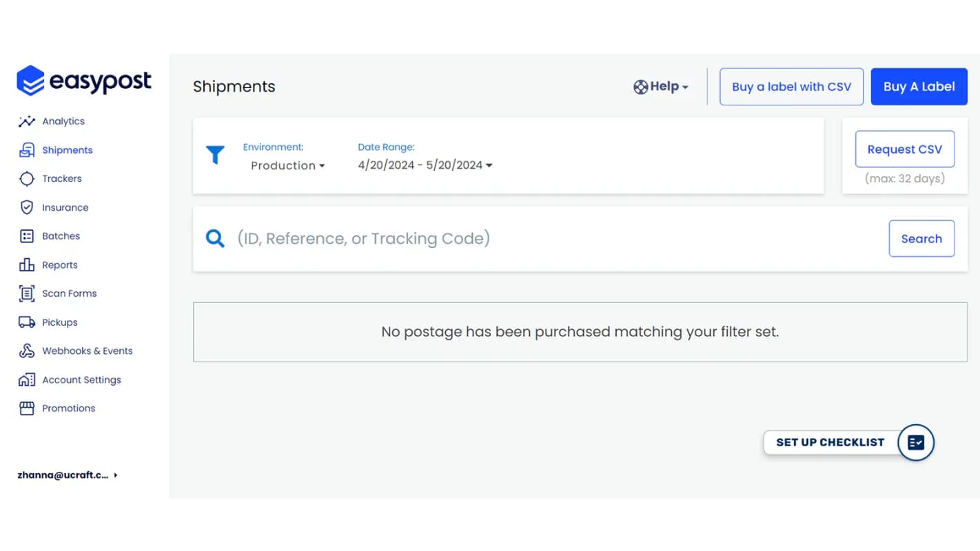Image resolution: width=980 pixels, height=551 pixels.
Task: Click the Reports bar chart icon
Action: pyautogui.click(x=27, y=265)
